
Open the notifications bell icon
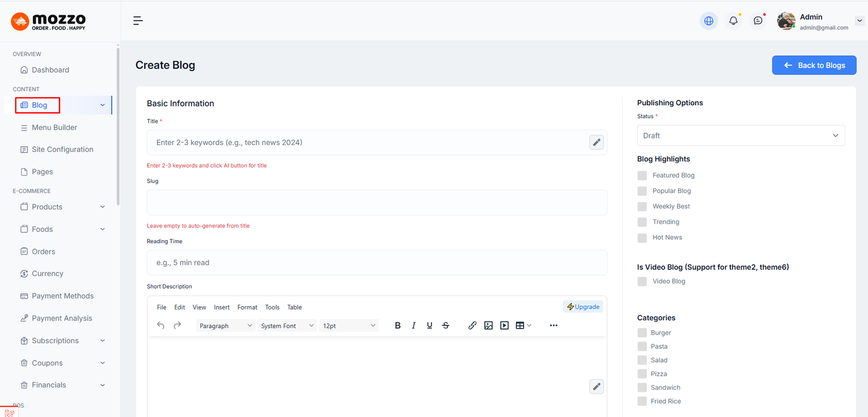(733, 21)
